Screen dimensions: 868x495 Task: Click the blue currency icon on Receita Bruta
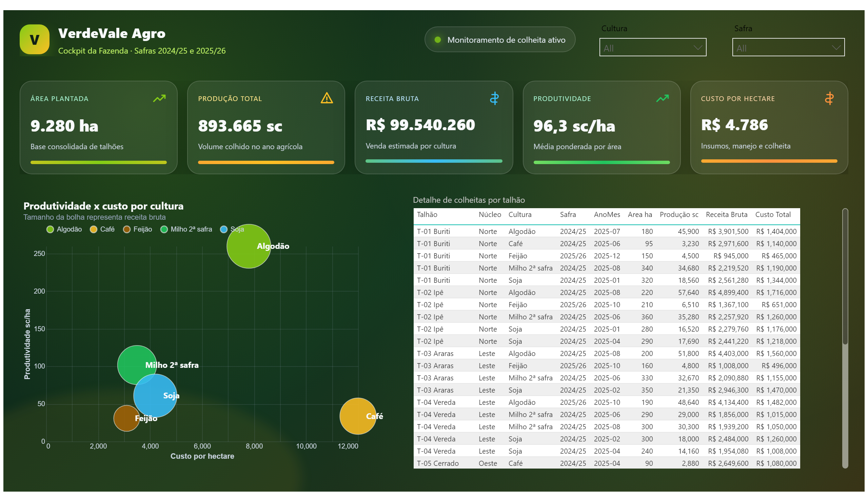[494, 98]
